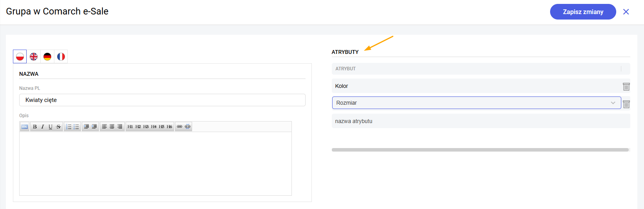
Task: Select the German language flag
Action: coord(47,57)
